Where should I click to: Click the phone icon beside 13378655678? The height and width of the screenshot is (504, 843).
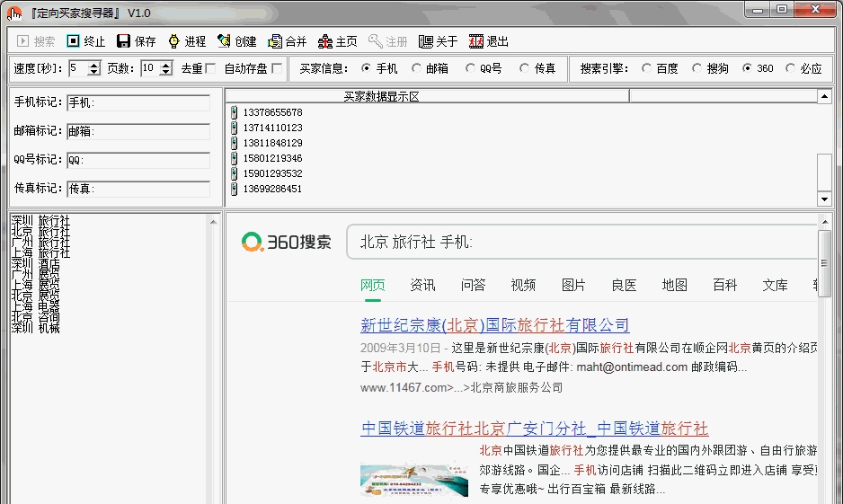tap(234, 112)
